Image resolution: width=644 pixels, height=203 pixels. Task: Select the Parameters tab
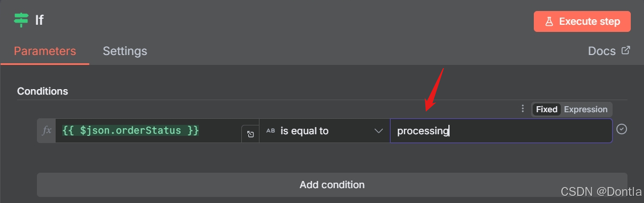[45, 51]
